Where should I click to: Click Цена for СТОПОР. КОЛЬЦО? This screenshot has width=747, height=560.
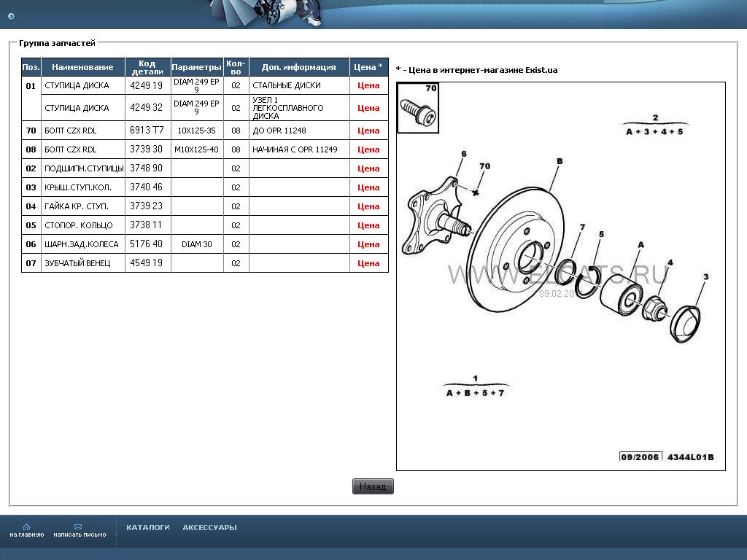368,225
